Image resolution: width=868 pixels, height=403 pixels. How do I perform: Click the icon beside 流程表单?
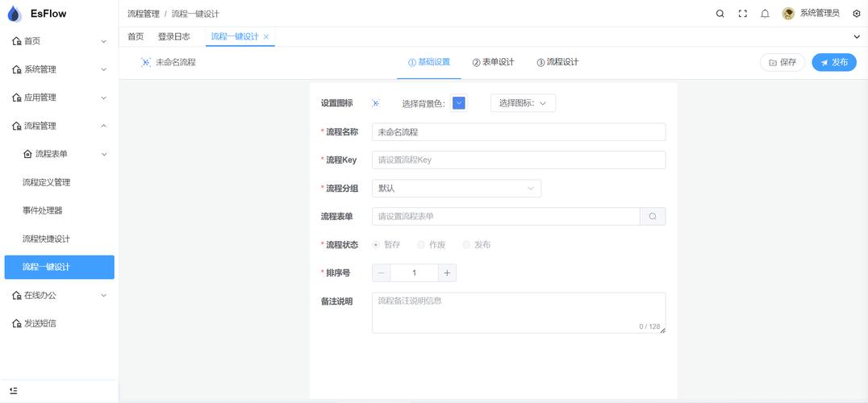coord(27,154)
